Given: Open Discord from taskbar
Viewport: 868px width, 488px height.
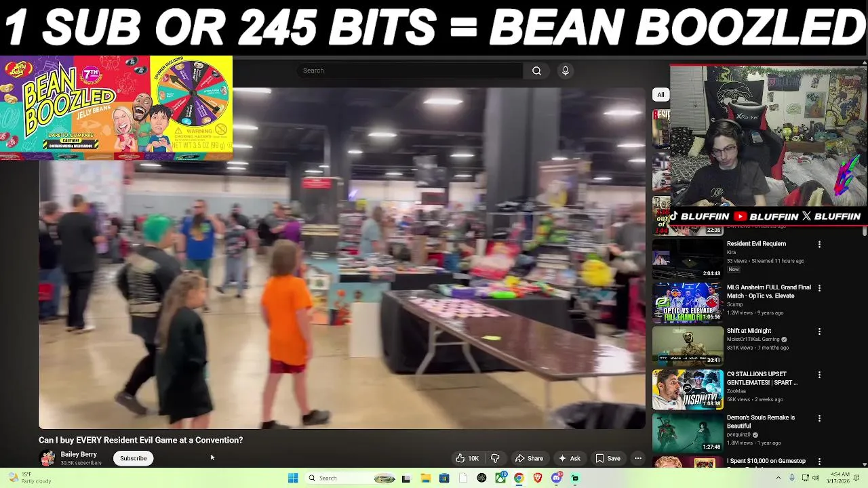Looking at the screenshot, I should tap(557, 478).
